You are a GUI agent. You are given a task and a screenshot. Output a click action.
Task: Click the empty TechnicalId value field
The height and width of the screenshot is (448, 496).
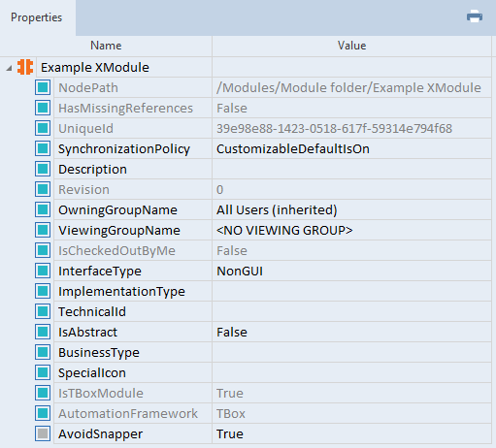click(351, 311)
